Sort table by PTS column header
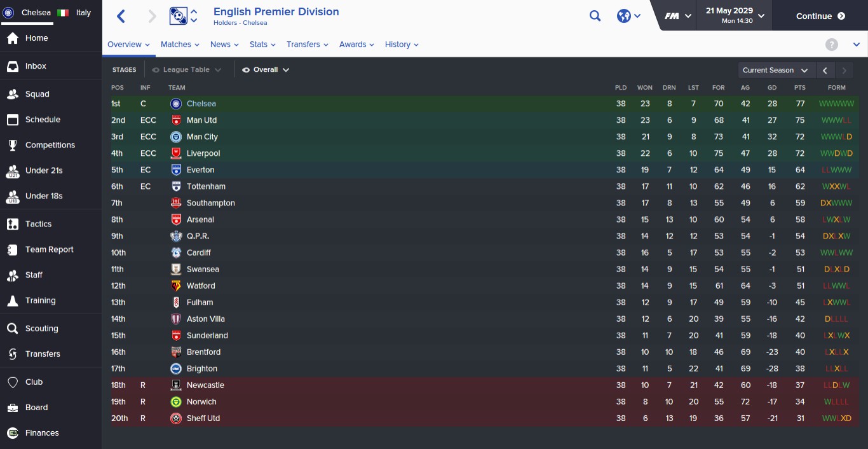This screenshot has height=449, width=868. 799,88
